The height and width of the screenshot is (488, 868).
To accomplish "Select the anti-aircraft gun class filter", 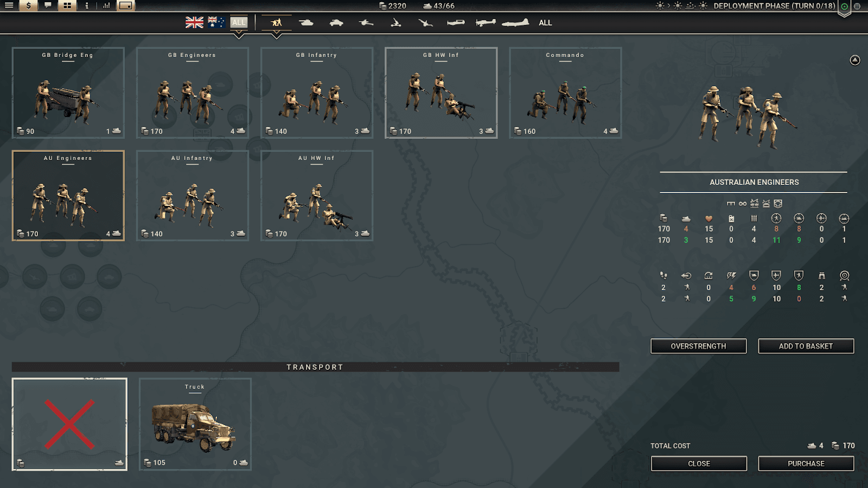I will 396,23.
